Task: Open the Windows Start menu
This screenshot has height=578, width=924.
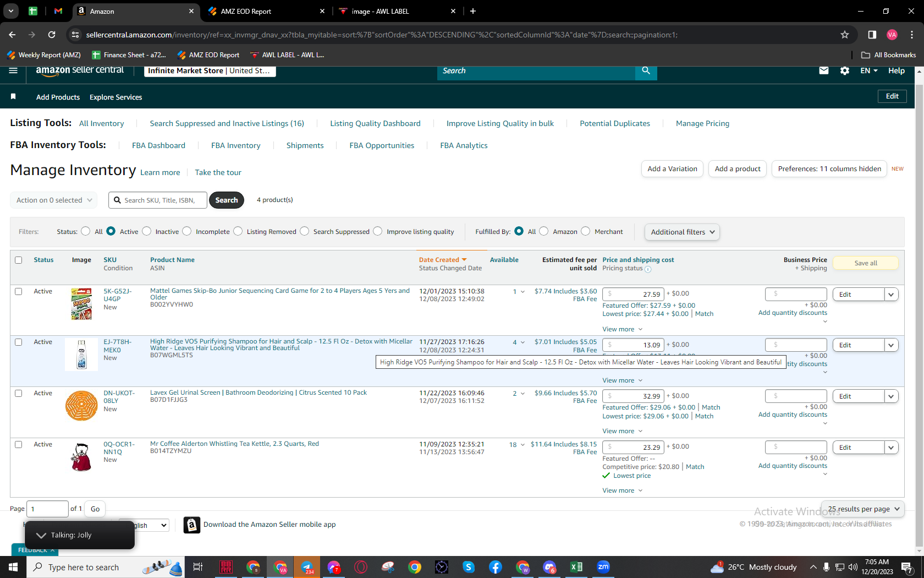Action: 13,567
